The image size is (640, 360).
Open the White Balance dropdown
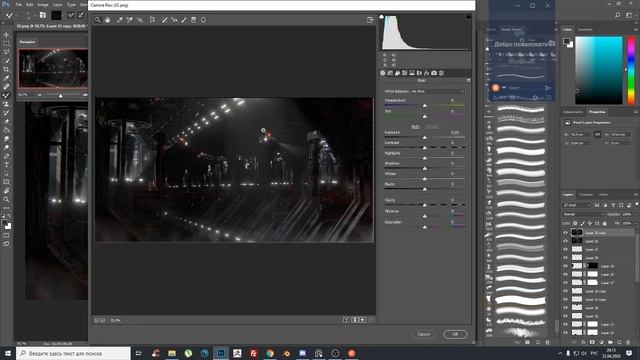(438, 91)
